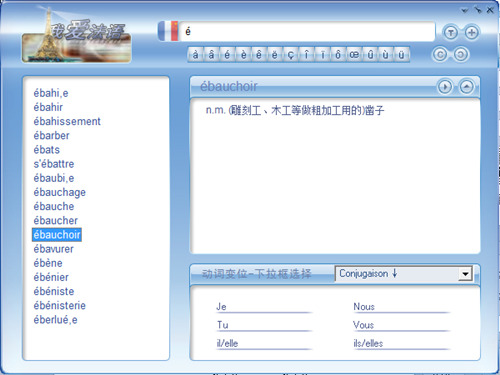Viewport: 500px width, 375px height.
Task: Click the round T button
Action: (451, 33)
